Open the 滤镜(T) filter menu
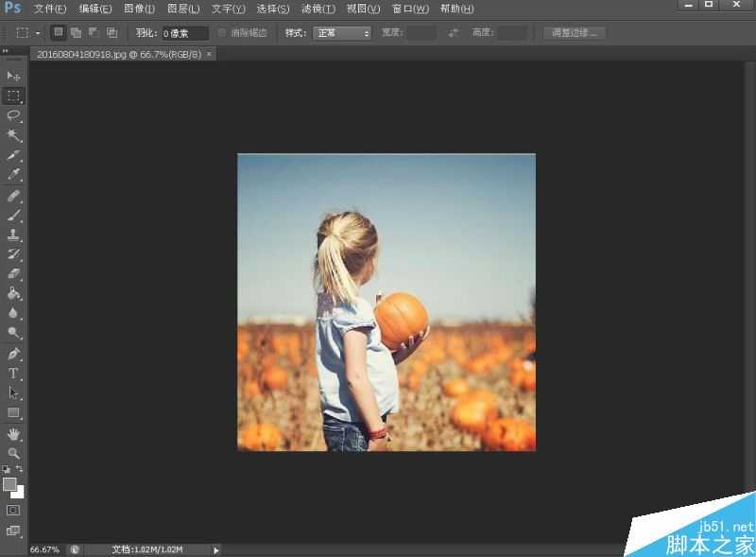756x557 pixels. (318, 9)
